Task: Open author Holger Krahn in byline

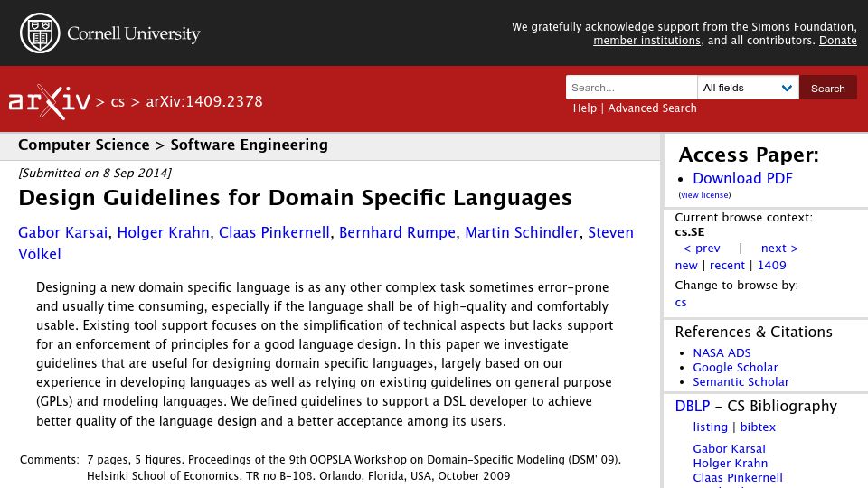Action: click(163, 232)
